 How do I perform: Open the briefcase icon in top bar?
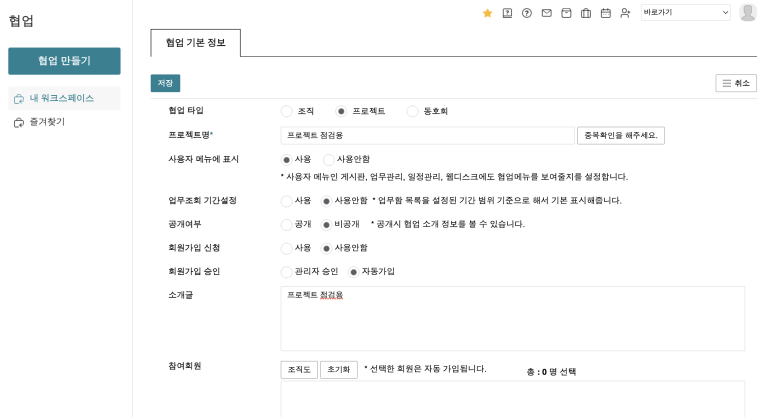(586, 13)
